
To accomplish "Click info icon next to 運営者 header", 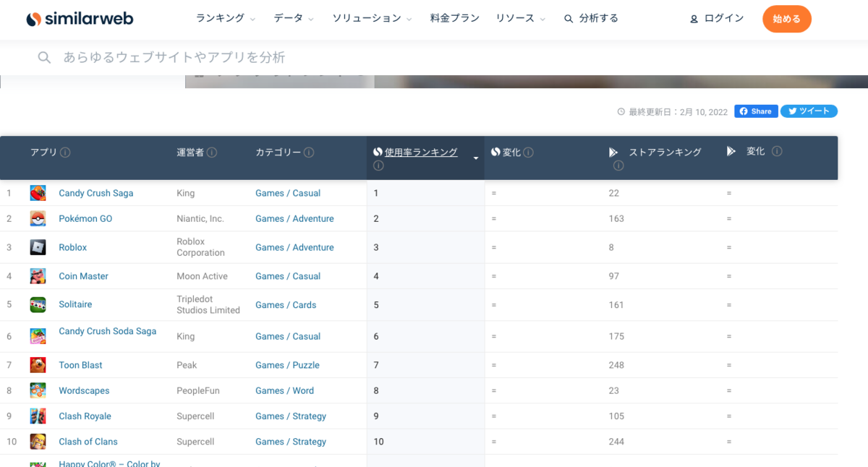I will click(x=212, y=153).
